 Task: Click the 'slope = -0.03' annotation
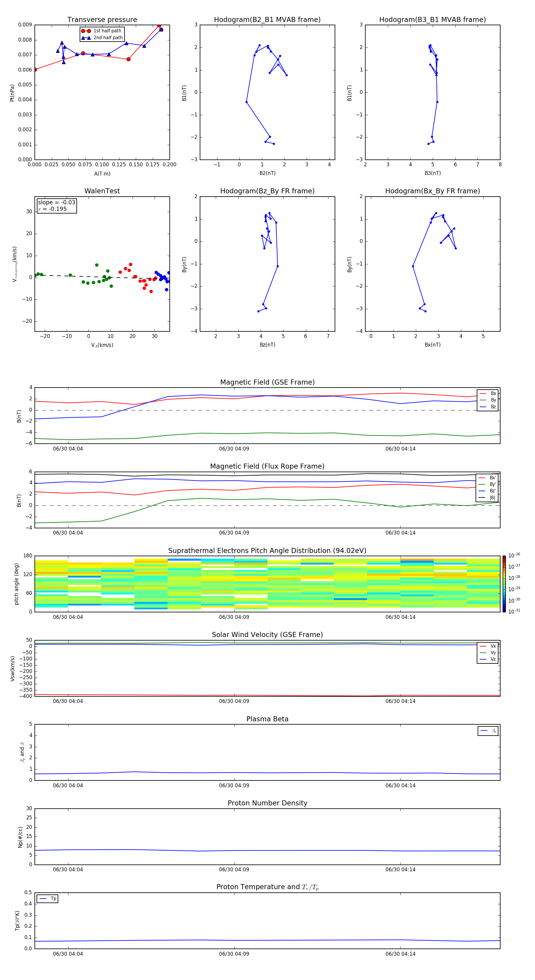tap(57, 203)
